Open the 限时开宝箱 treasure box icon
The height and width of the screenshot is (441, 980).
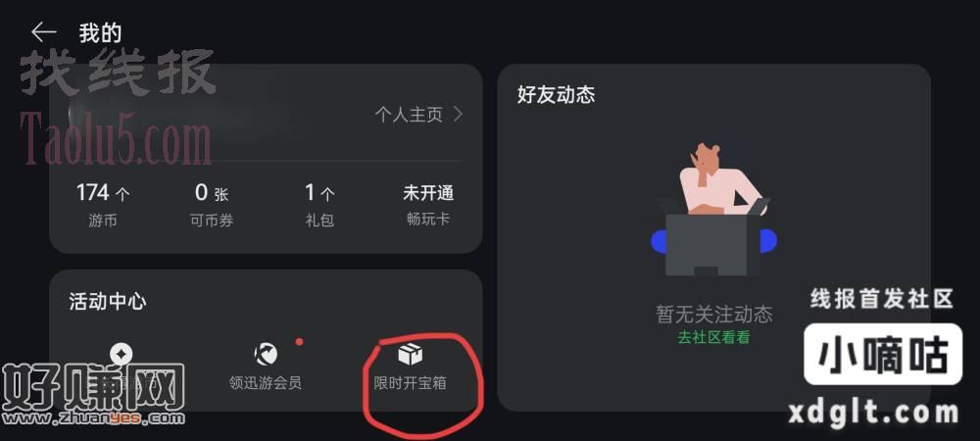[410, 354]
